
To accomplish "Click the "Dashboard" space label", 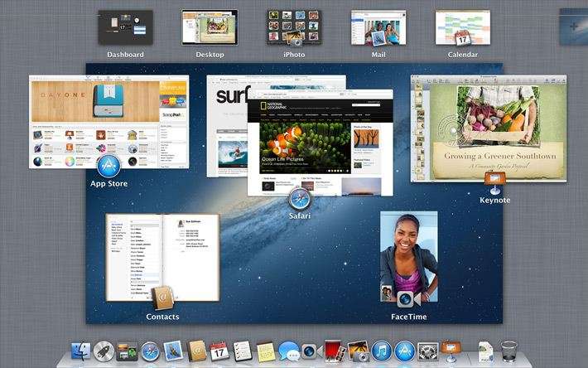I will point(125,55).
